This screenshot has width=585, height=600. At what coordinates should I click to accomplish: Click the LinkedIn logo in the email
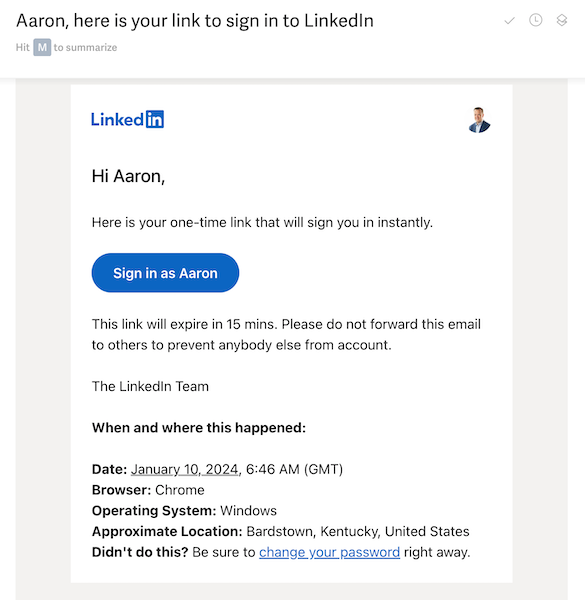[x=127, y=119]
